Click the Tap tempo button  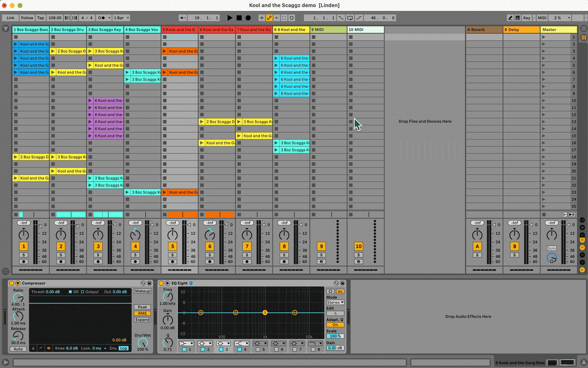[40, 18]
